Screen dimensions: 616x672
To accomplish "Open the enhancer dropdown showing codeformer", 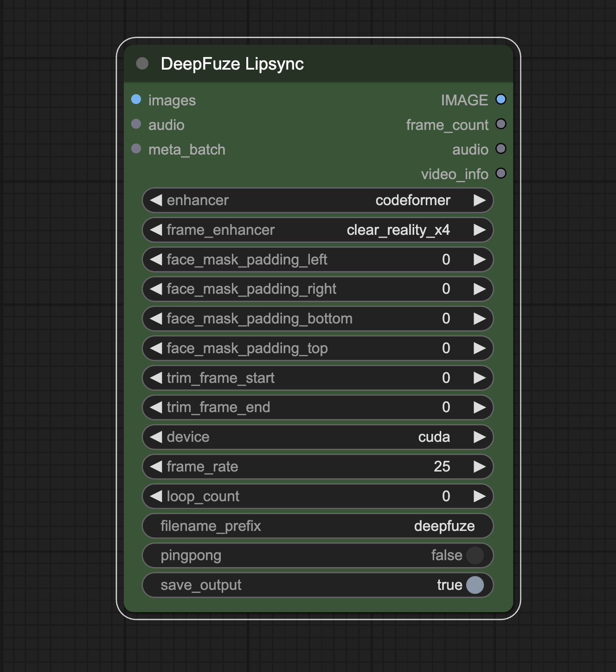I will coord(318,200).
